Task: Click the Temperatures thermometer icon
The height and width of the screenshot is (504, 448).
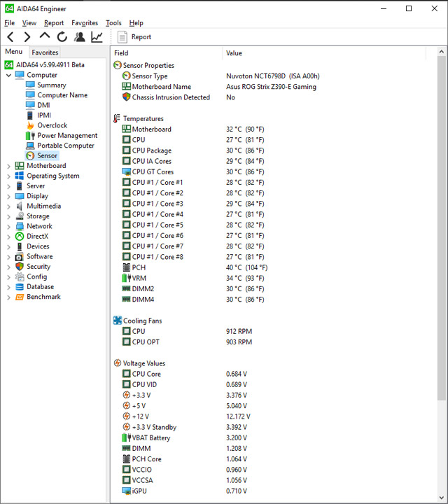Action: [x=117, y=118]
